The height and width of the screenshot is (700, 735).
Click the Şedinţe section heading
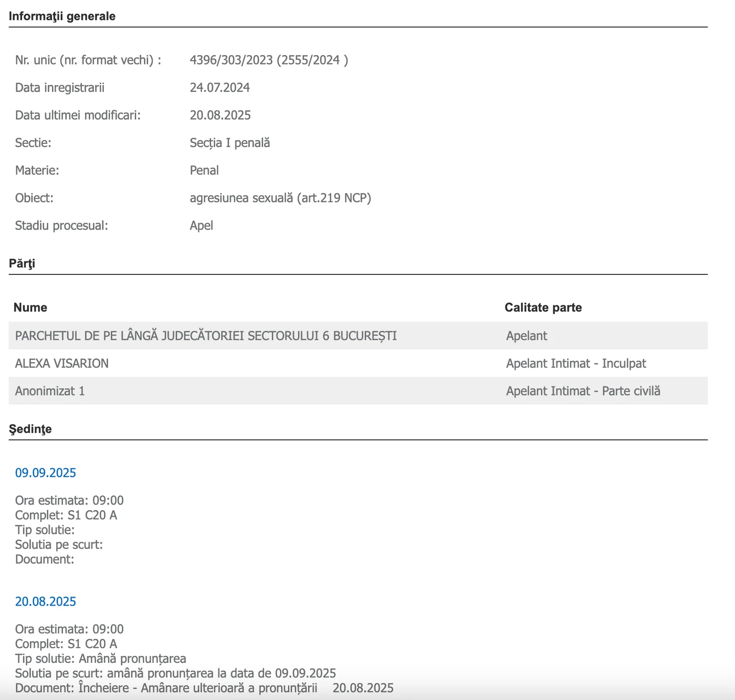pyautogui.click(x=30, y=429)
